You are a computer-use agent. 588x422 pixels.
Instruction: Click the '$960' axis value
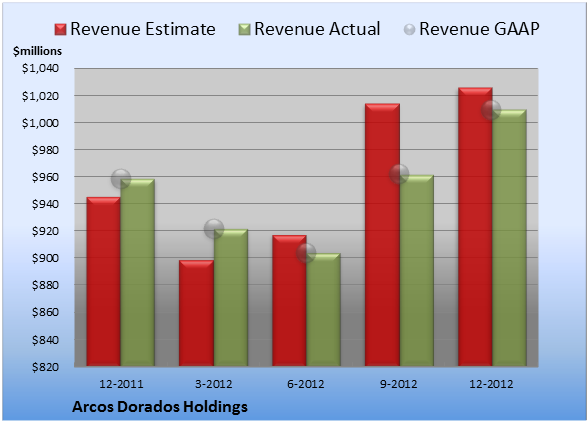click(x=45, y=177)
